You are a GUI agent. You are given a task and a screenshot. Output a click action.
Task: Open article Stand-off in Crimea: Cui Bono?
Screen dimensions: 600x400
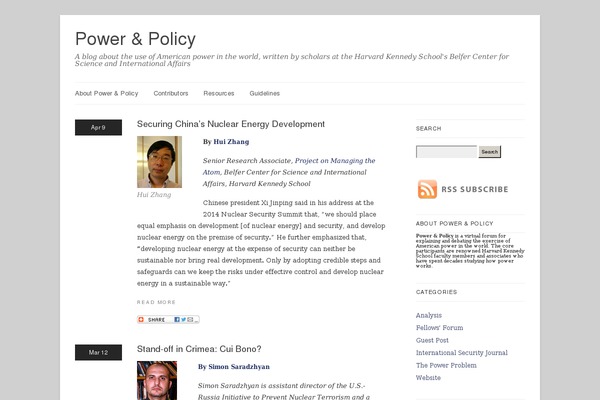[x=199, y=349]
